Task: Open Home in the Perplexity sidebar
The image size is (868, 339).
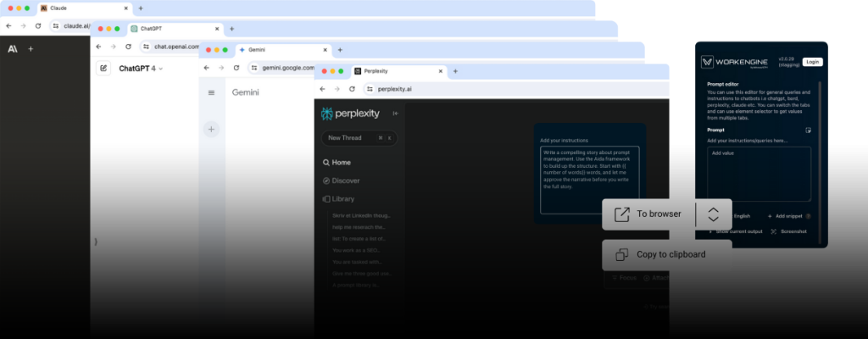Action: [x=337, y=163]
